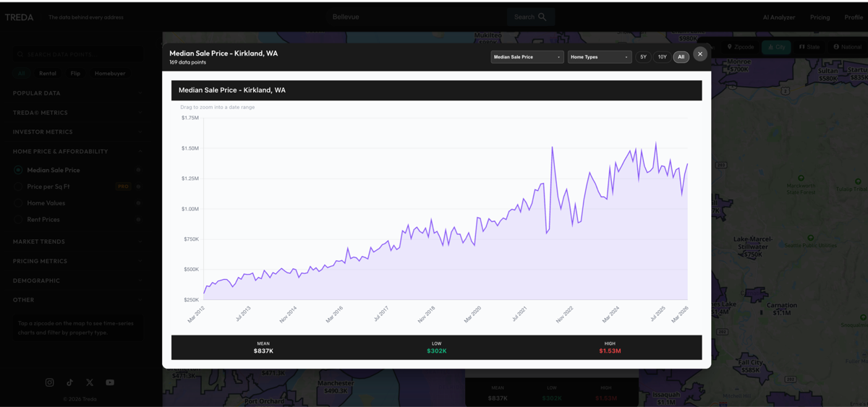Click the Lake-Marcel-Stillwater $750K map label
Image resolution: width=868 pixels, height=407 pixels.
tap(754, 247)
